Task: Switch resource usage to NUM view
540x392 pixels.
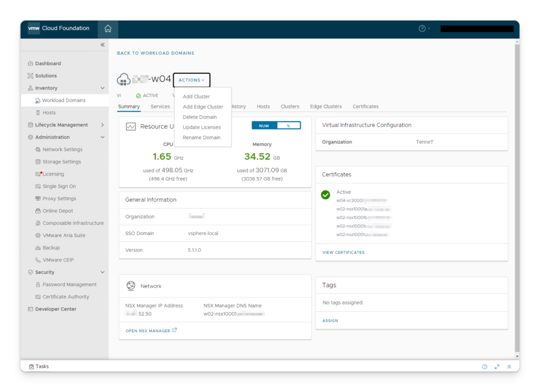Action: tap(264, 126)
